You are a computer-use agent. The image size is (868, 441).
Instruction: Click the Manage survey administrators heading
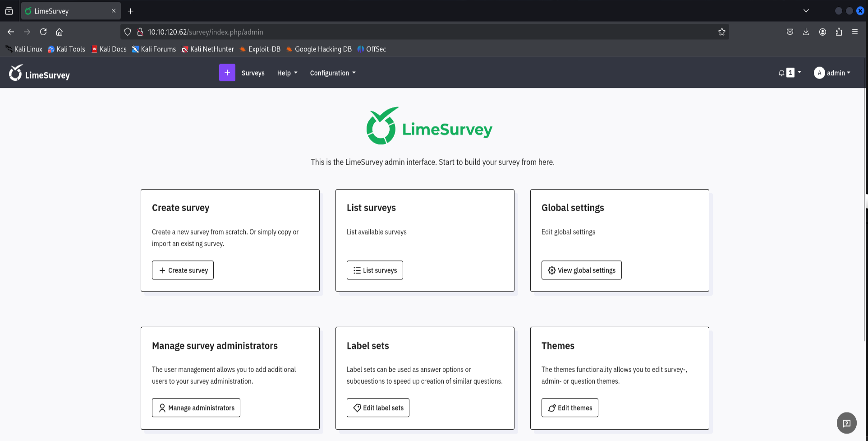coord(215,346)
